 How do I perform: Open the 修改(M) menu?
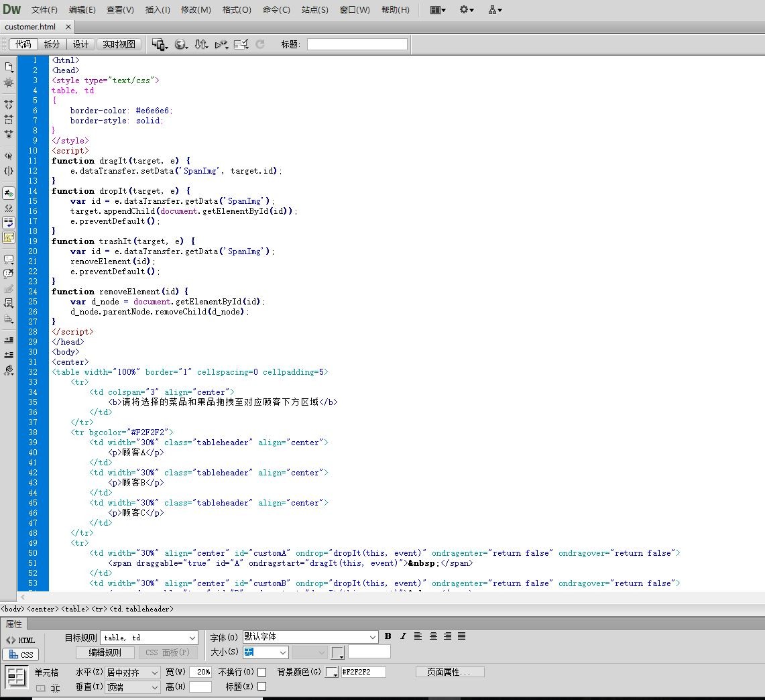(x=196, y=10)
